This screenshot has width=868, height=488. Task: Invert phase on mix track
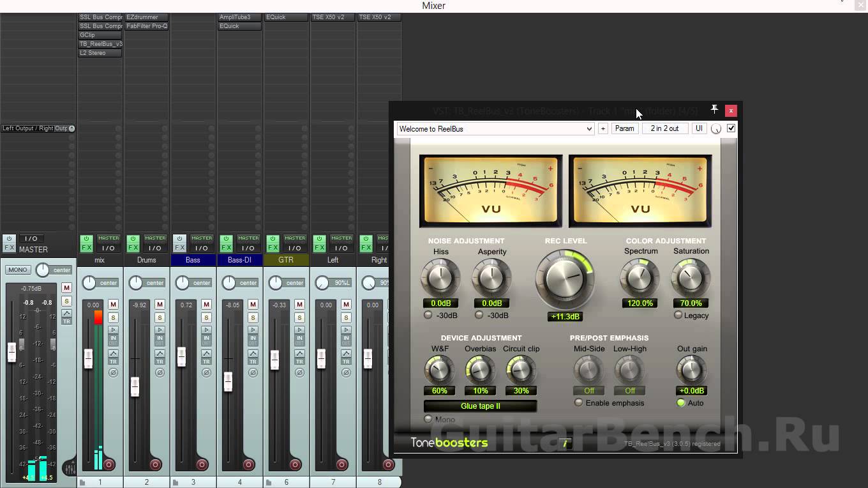click(113, 372)
